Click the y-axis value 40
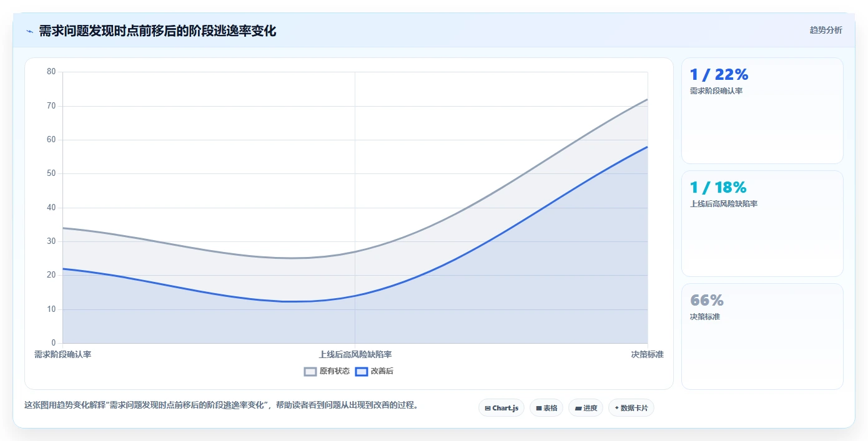 (51, 208)
